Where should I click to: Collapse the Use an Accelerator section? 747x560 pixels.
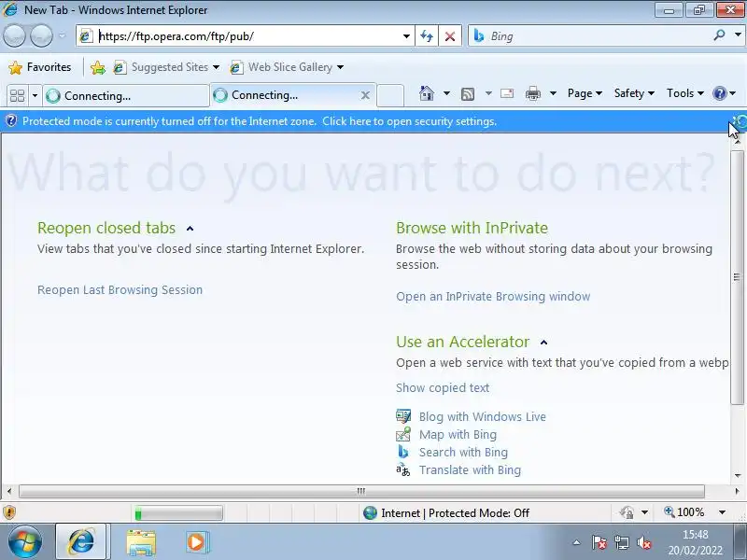coord(543,343)
